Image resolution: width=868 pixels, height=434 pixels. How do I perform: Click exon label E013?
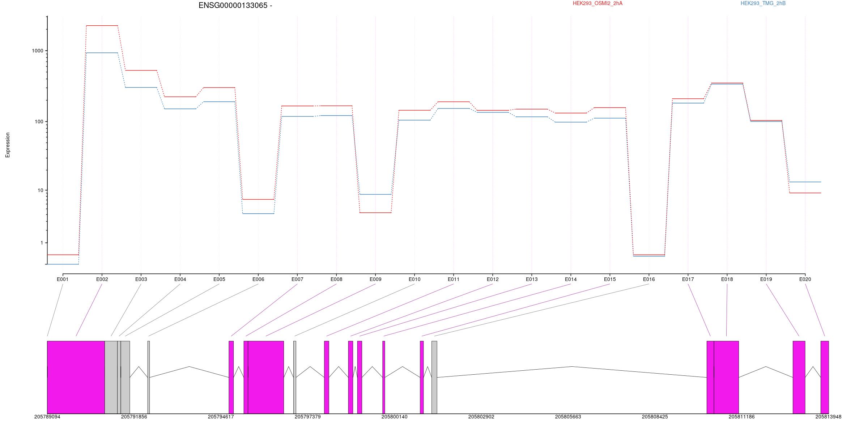(x=532, y=279)
